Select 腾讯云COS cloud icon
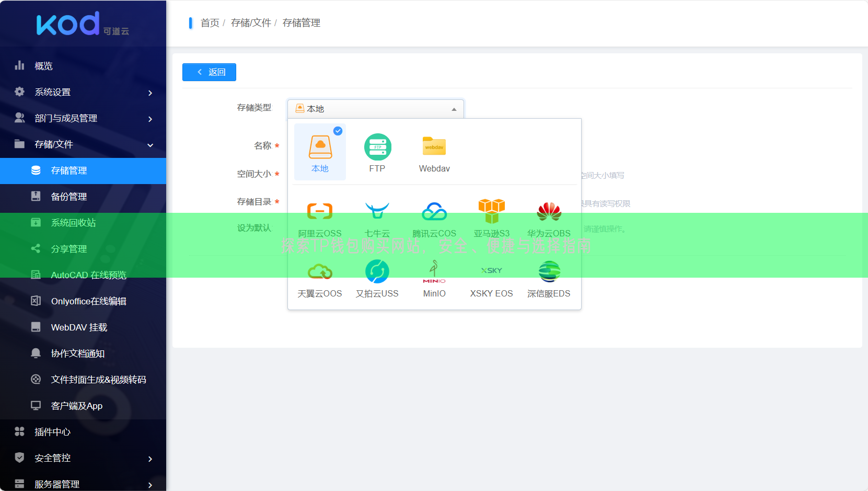Screen dimensions: 868x491 (x=434, y=211)
